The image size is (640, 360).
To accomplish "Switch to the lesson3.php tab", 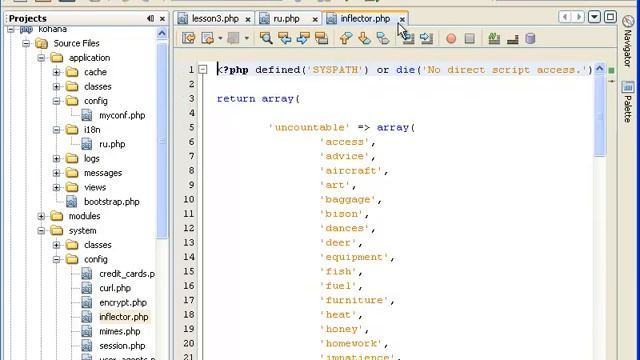I will pyautogui.click(x=215, y=19).
